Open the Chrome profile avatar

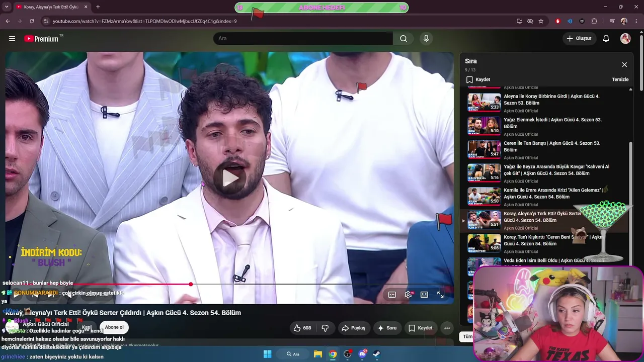[624, 21]
